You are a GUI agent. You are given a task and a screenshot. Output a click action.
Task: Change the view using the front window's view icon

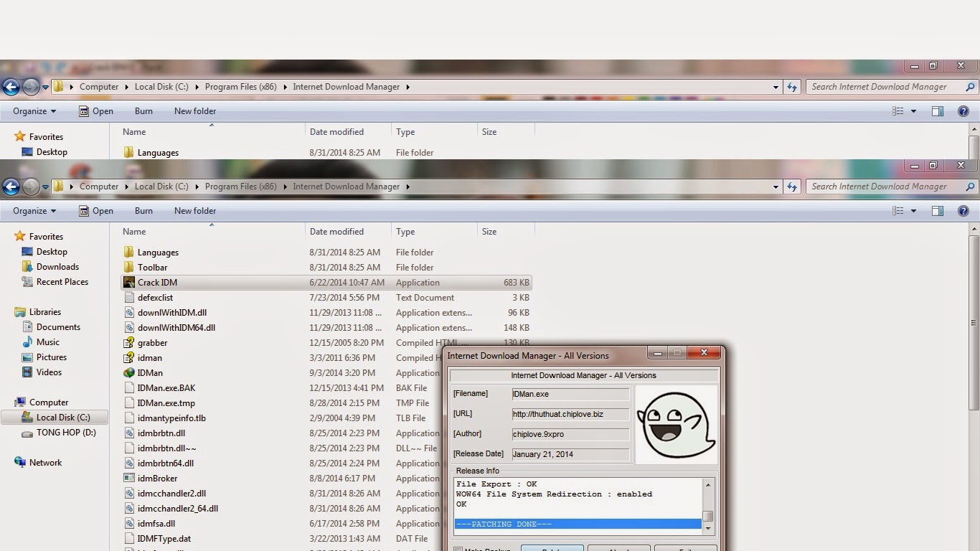point(898,211)
